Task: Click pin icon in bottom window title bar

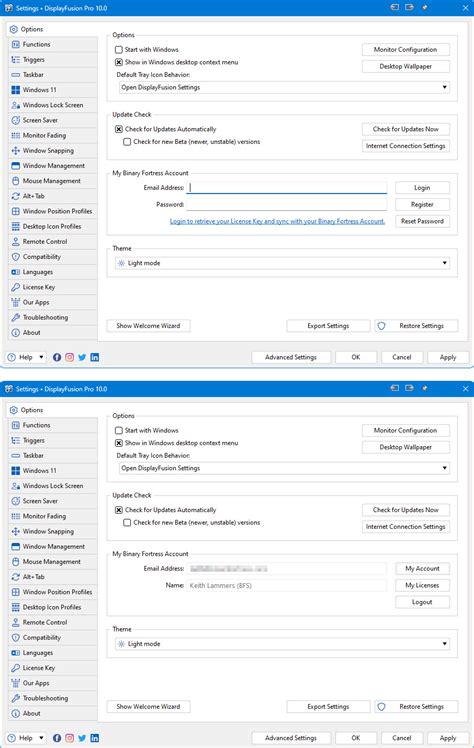Action: [424, 388]
